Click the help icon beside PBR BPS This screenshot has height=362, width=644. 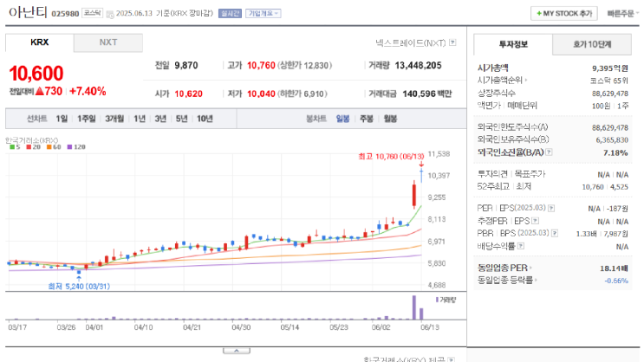point(555,233)
